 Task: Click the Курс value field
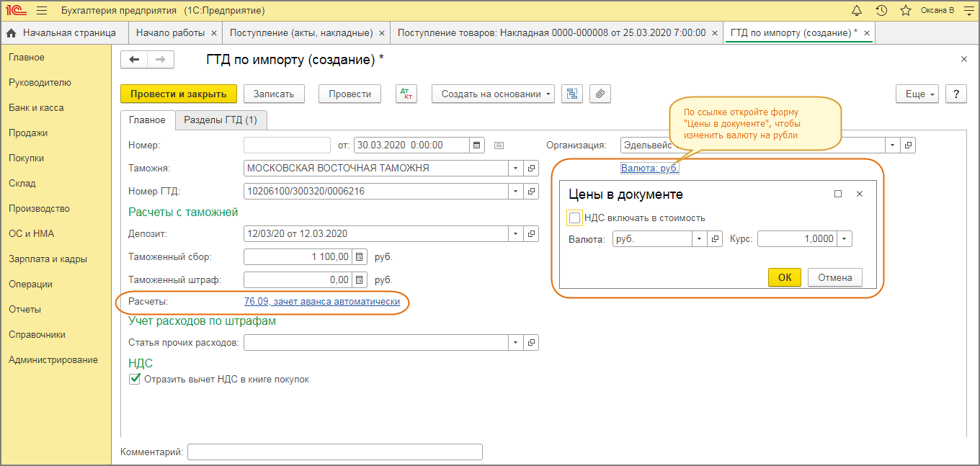click(797, 238)
